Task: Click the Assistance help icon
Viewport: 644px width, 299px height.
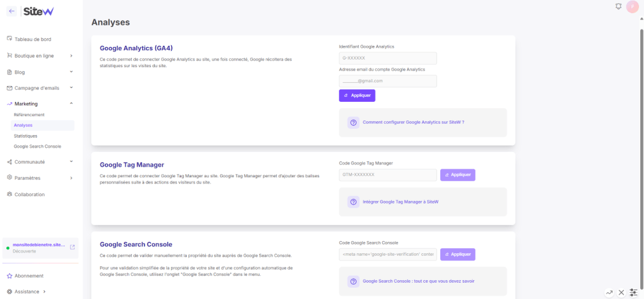Action: coord(9,291)
